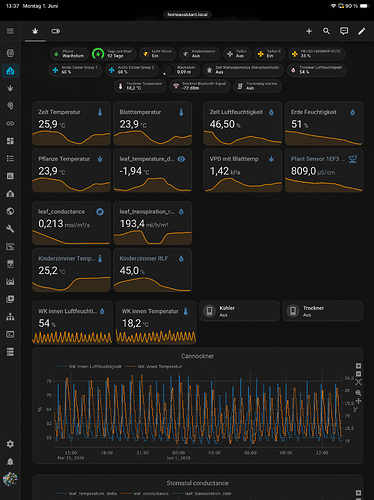Open the Trockner Luftfeuchtigkeit chip
The height and width of the screenshot is (500, 374).
click(x=316, y=70)
